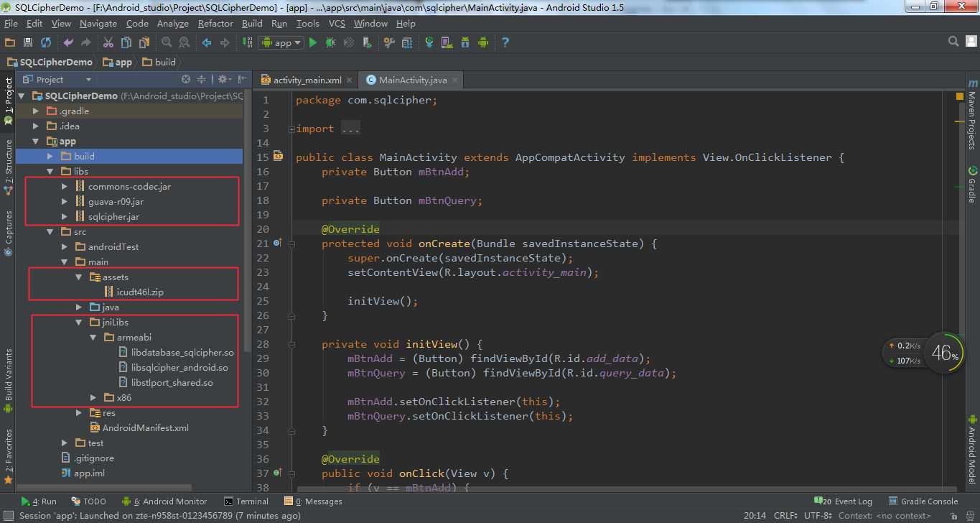Click the Redo arrow icon

pos(85,43)
